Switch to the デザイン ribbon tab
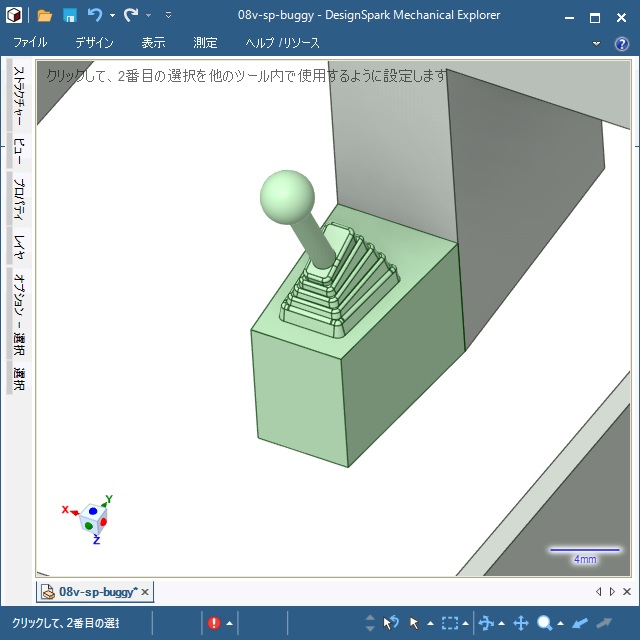The image size is (640, 640). pyautogui.click(x=94, y=43)
